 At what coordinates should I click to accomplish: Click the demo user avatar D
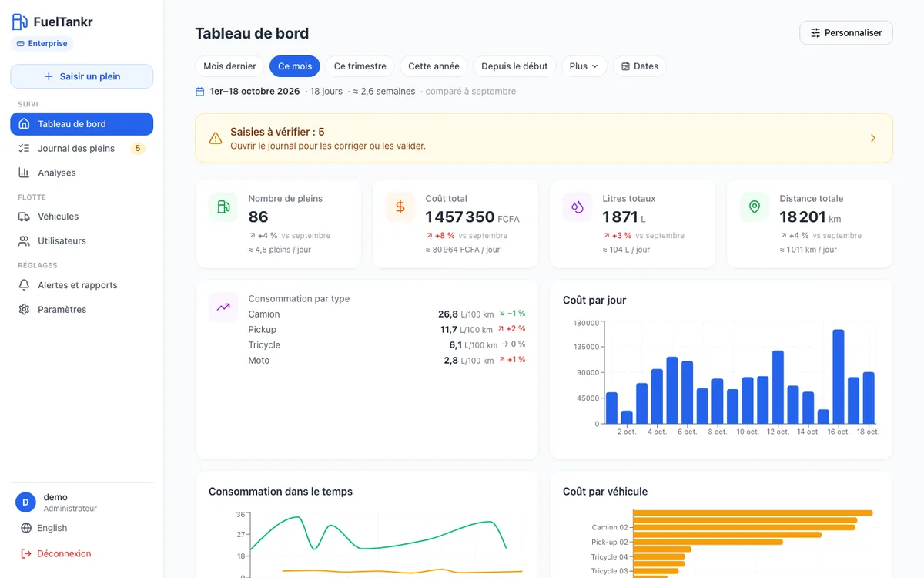pos(25,502)
